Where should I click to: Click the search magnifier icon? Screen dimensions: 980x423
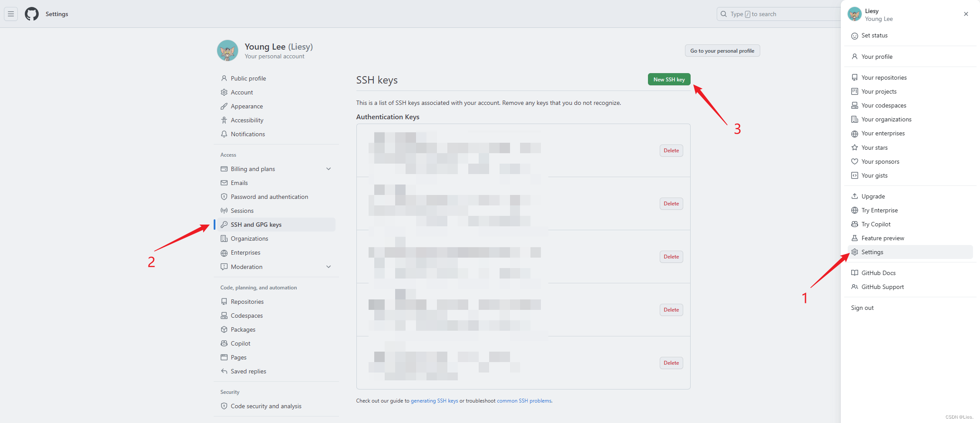coord(724,14)
